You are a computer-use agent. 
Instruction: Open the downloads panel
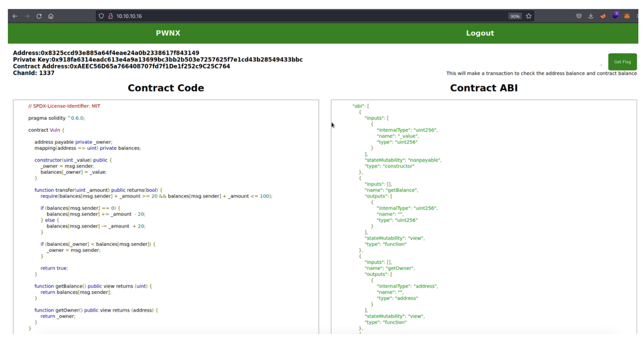tap(591, 16)
